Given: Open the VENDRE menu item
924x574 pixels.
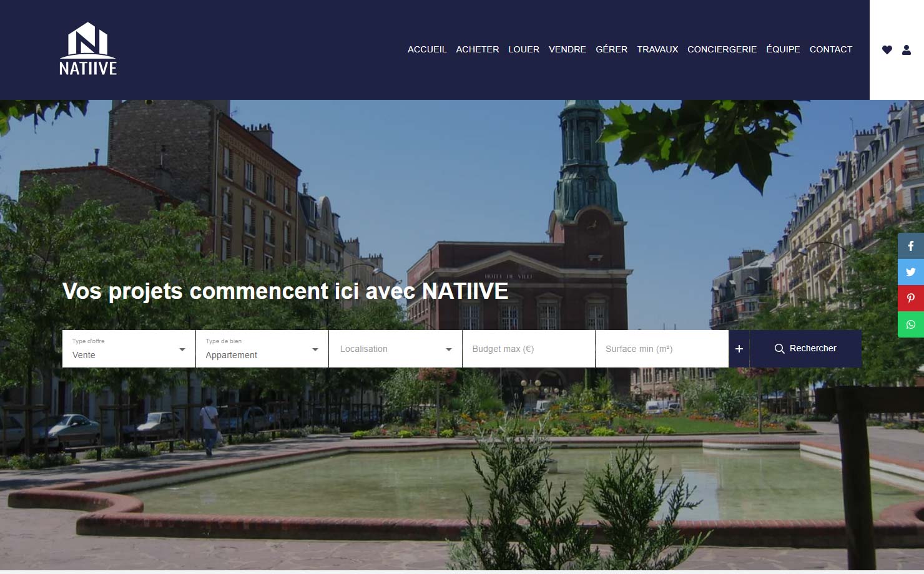Looking at the screenshot, I should 568,49.
